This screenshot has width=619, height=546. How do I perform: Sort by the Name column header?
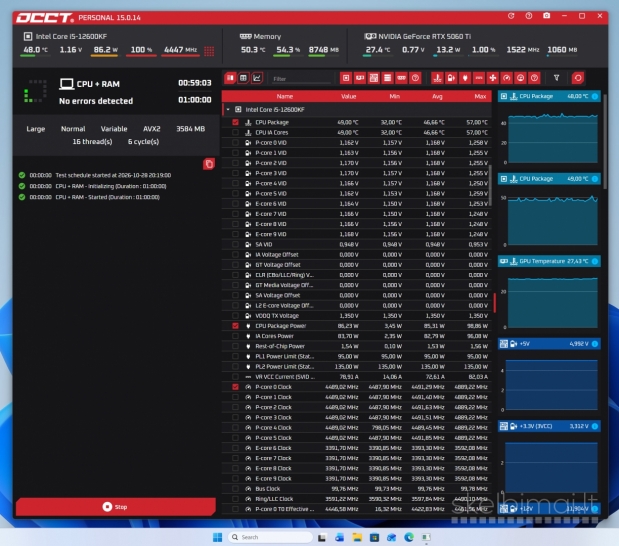[x=285, y=96]
